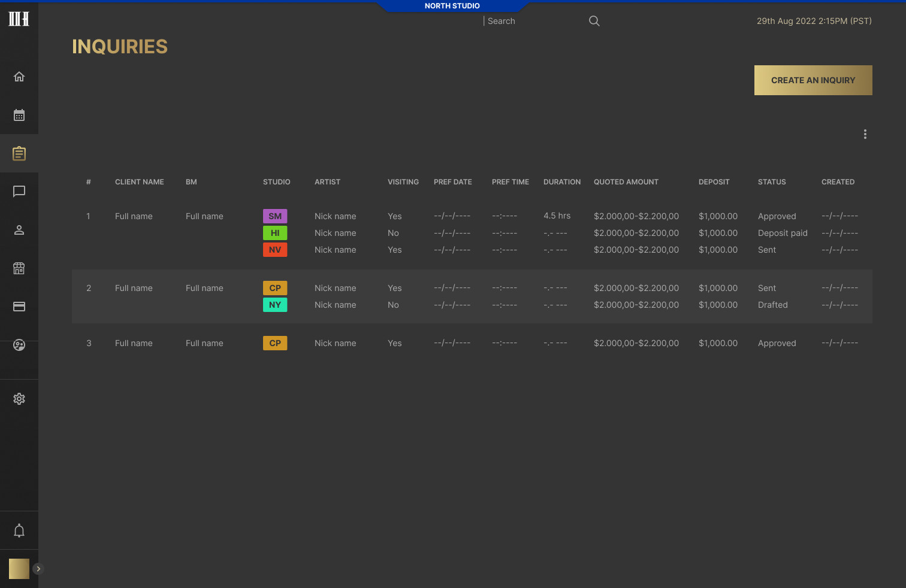Viewport: 906px width, 588px height.
Task: Click the 'Approved' status in inquiry 3
Action: [x=777, y=343]
